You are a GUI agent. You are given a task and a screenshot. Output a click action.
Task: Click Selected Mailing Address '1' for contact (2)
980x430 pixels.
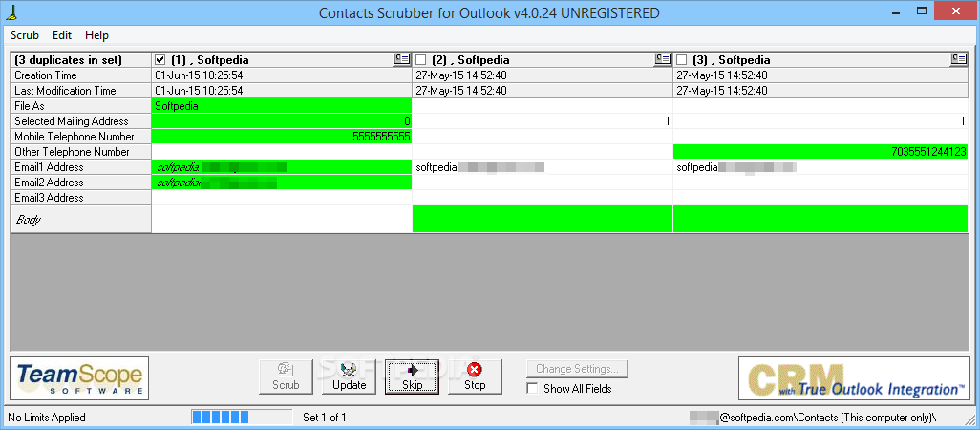point(543,121)
